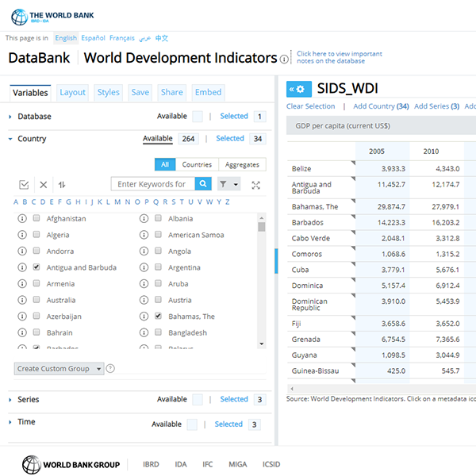Open info icon for Antigua and Barbuda

tap(22, 267)
